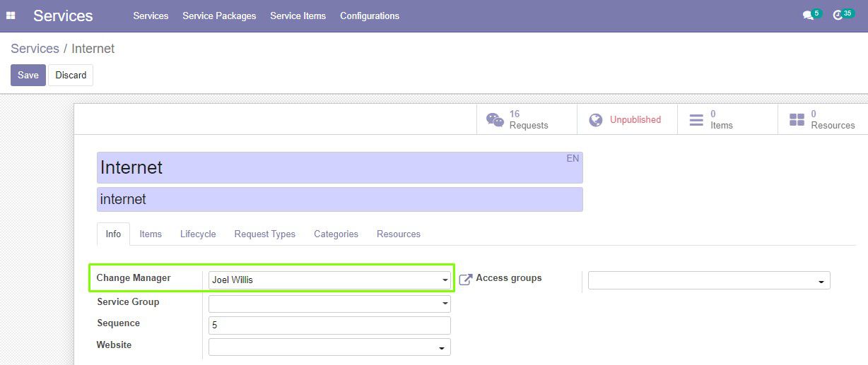Click the Unpublished globe icon
Viewport: 868px width, 365px height.
coord(596,120)
